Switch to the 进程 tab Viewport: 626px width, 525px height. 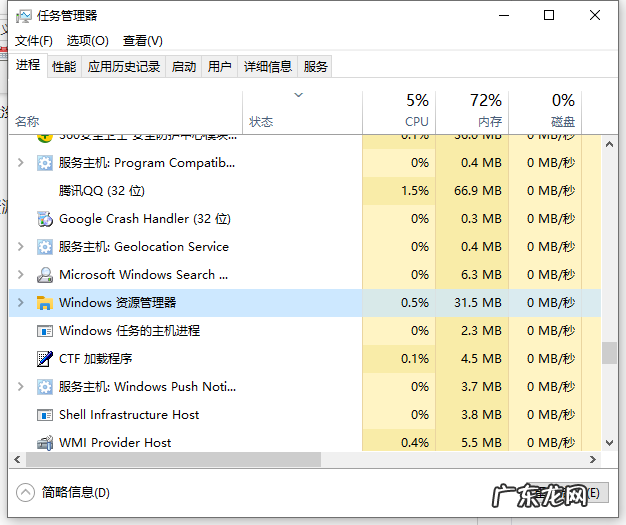pyautogui.click(x=28, y=65)
